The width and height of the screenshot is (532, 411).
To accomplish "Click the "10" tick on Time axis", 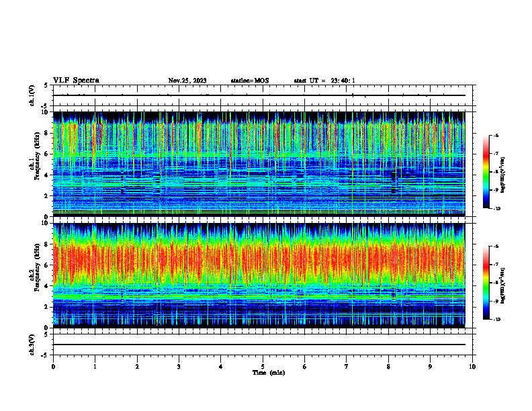I will (472, 367).
